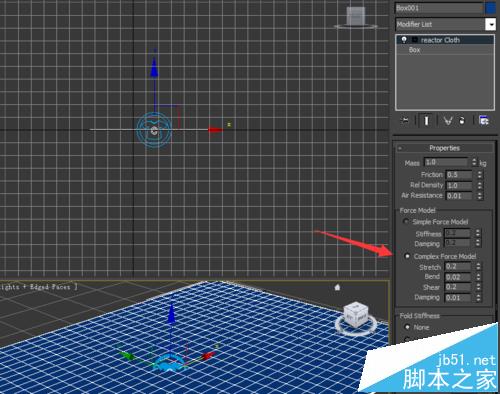Toggle lightbulb on reactor Cloth modifier
The height and width of the screenshot is (394, 500).
pos(404,40)
